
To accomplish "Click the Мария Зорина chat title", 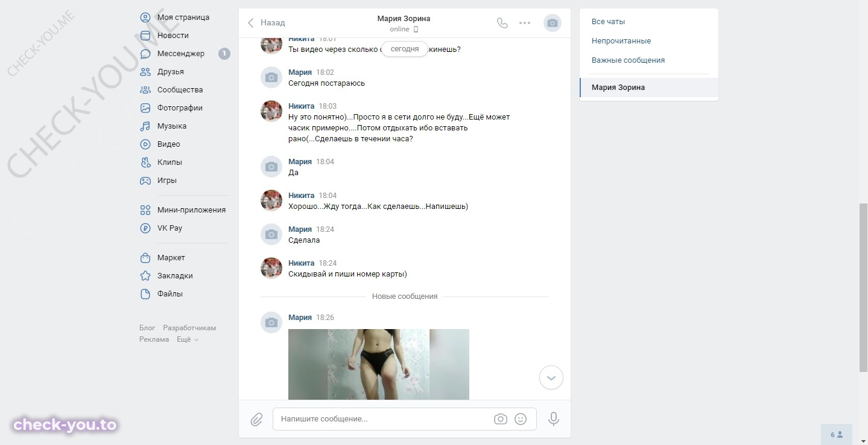I will (x=404, y=18).
